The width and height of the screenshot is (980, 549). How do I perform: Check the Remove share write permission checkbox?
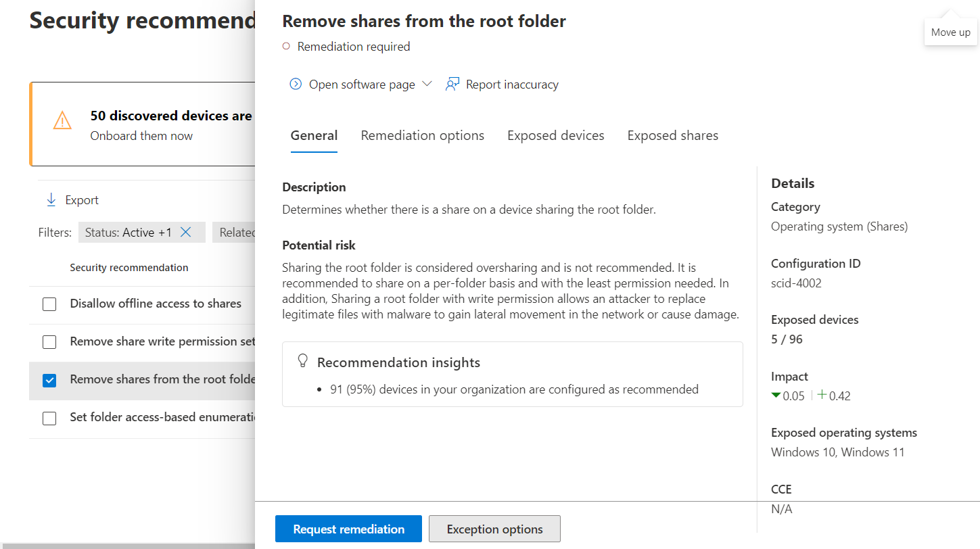[49, 342]
